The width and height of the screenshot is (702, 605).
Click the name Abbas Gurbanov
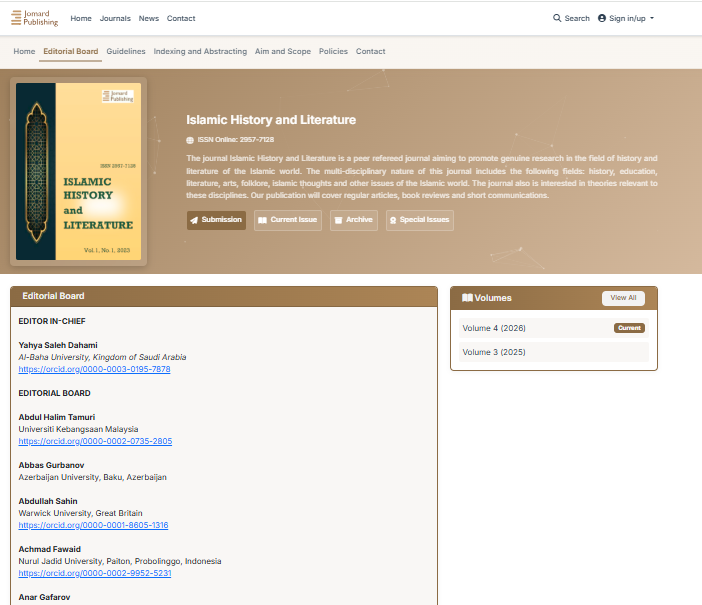point(51,465)
